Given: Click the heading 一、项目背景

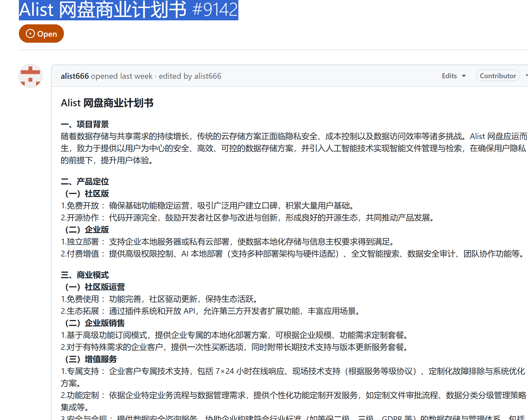Looking at the screenshot, I should (x=85, y=124).
